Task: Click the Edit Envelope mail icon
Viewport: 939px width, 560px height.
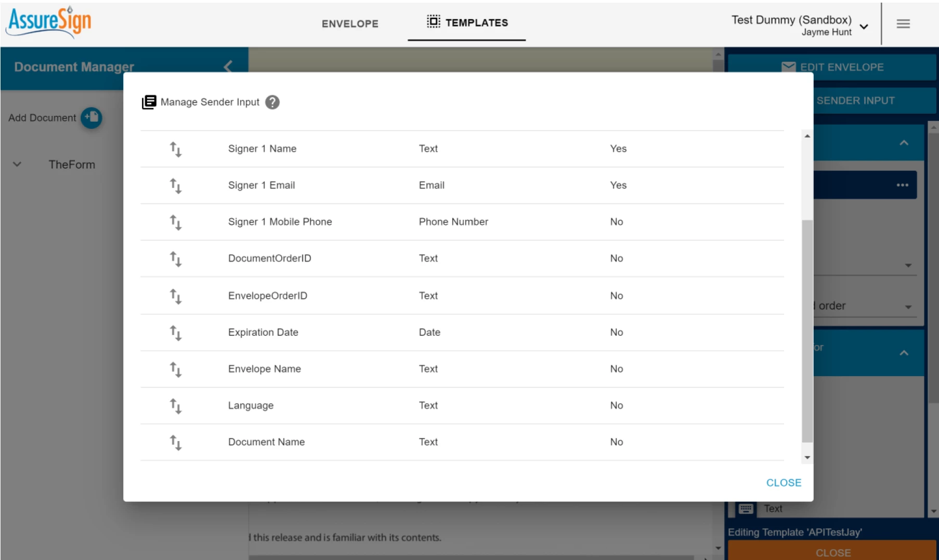Action: click(788, 67)
